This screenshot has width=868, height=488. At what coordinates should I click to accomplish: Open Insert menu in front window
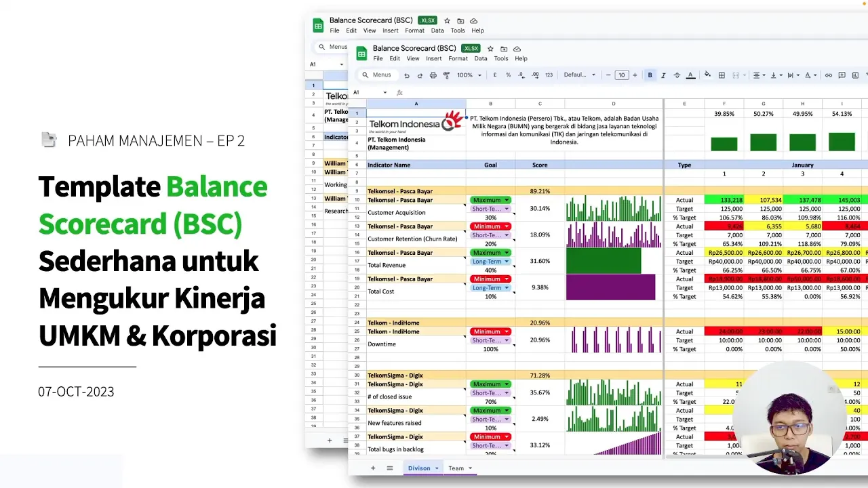coord(434,59)
